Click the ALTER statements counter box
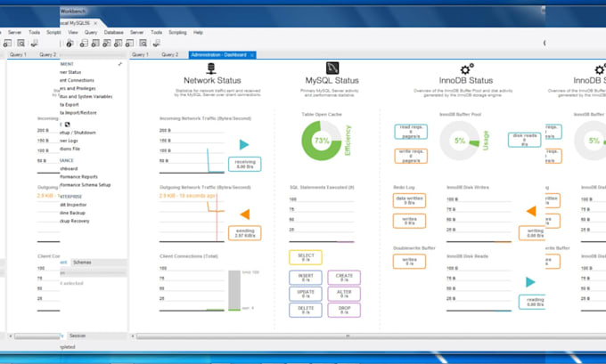Screen dimensions: 606x364 point(344,294)
